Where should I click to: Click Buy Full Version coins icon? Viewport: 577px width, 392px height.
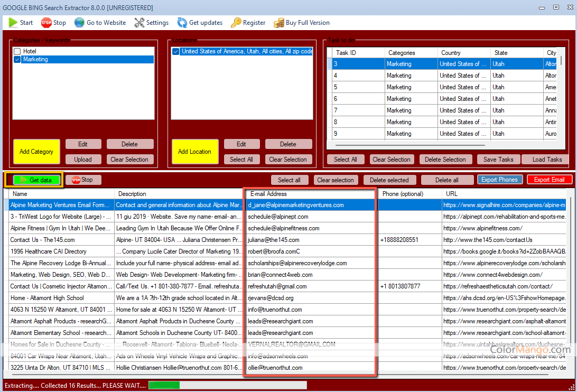pos(278,23)
